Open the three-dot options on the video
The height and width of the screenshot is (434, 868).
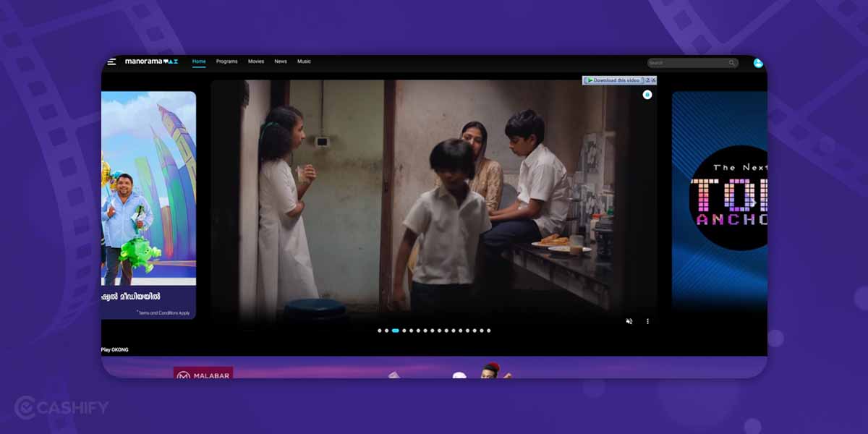tap(647, 321)
